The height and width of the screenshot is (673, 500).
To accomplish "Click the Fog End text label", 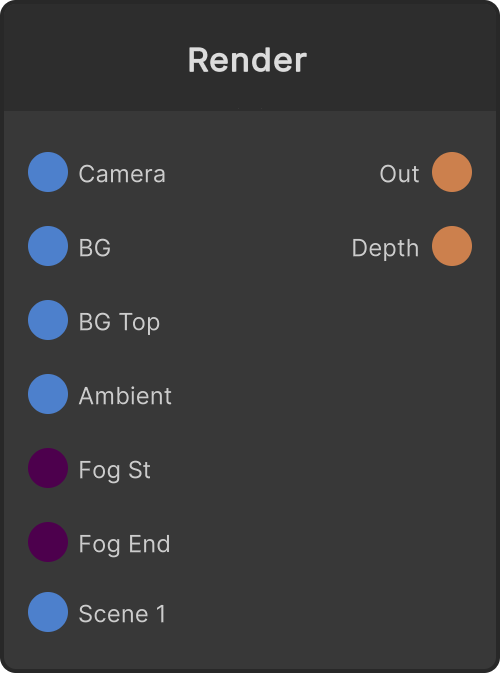I will (124, 544).
